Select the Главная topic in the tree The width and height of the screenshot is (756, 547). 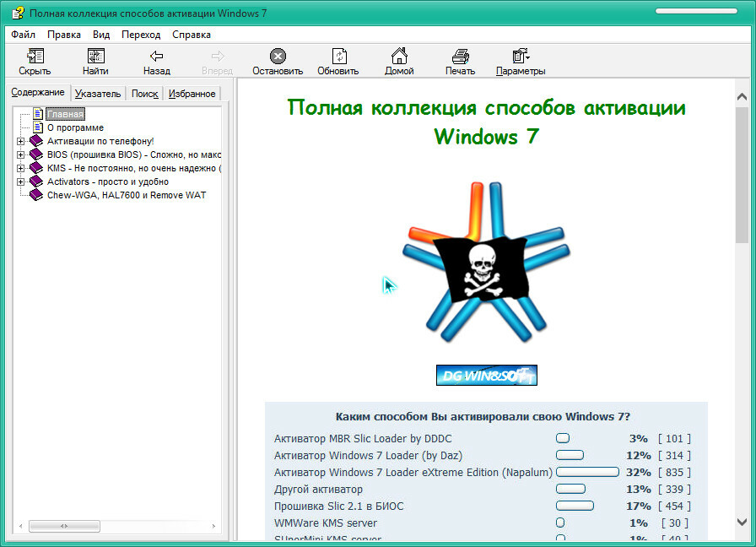coord(66,114)
